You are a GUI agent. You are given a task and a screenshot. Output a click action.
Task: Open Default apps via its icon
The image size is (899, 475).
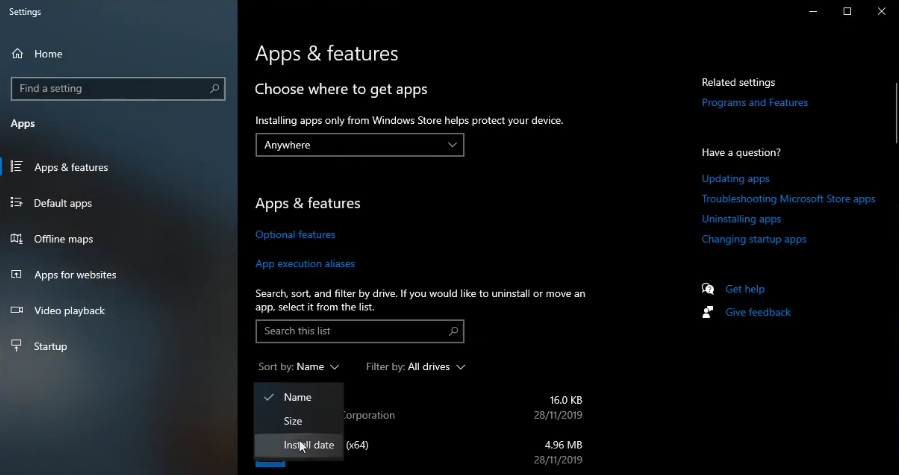click(17, 203)
